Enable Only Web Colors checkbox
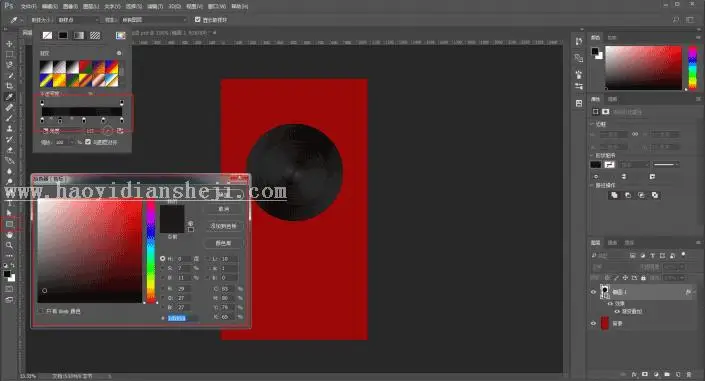The height and width of the screenshot is (381, 705). [41, 311]
